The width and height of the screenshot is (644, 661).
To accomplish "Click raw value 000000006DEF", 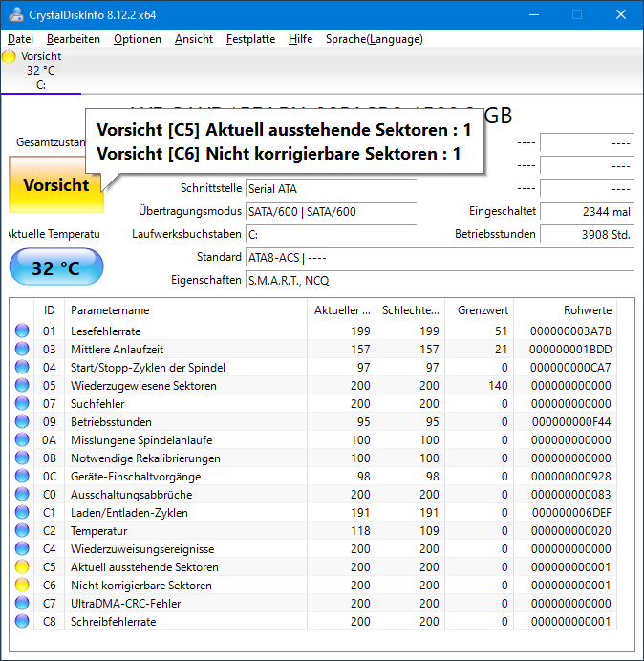I will [571, 513].
